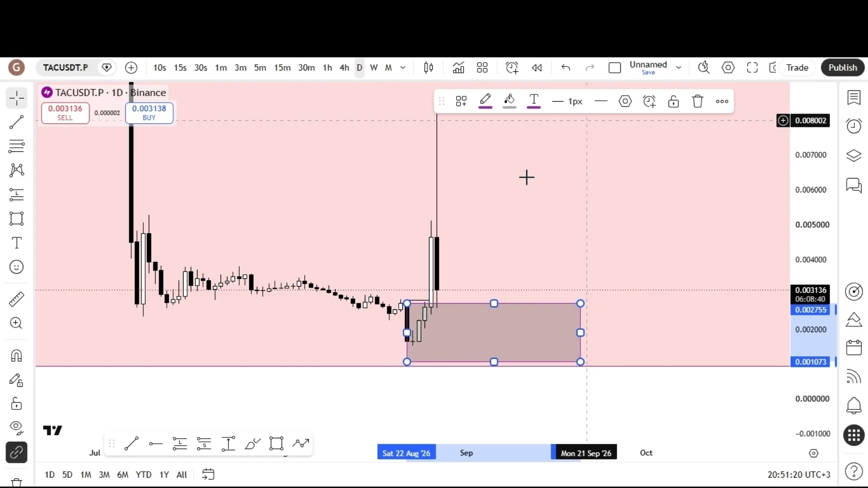Toggle lock all drawings

click(x=17, y=404)
